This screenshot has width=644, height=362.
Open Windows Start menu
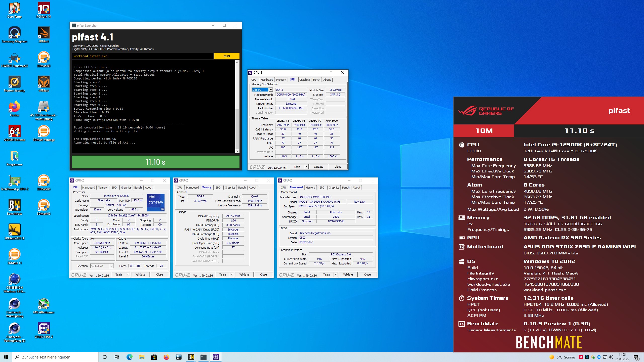pos(6,357)
